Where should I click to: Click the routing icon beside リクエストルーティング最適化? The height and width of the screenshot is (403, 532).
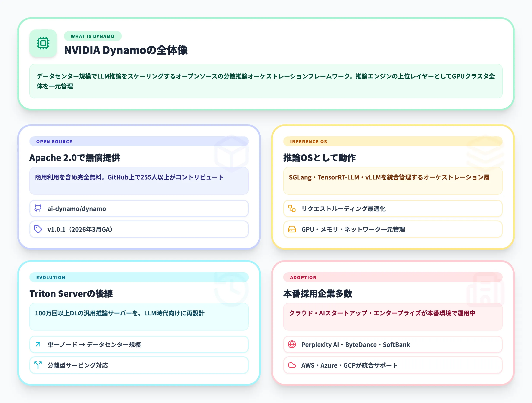292,208
